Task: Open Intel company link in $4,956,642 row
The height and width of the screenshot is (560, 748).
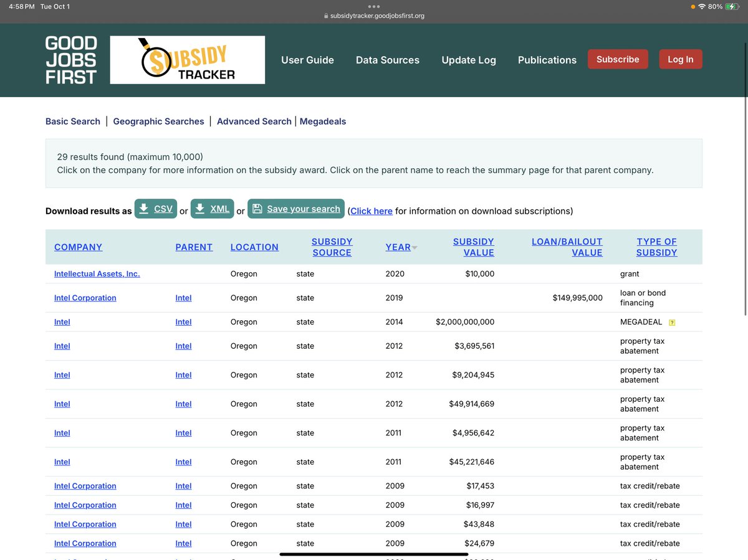Action: [62, 433]
